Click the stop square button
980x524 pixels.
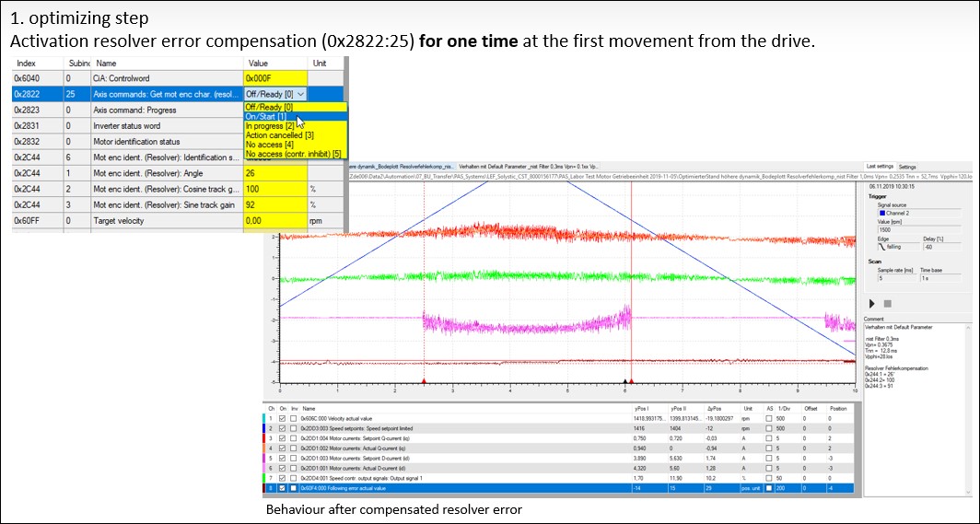(887, 303)
